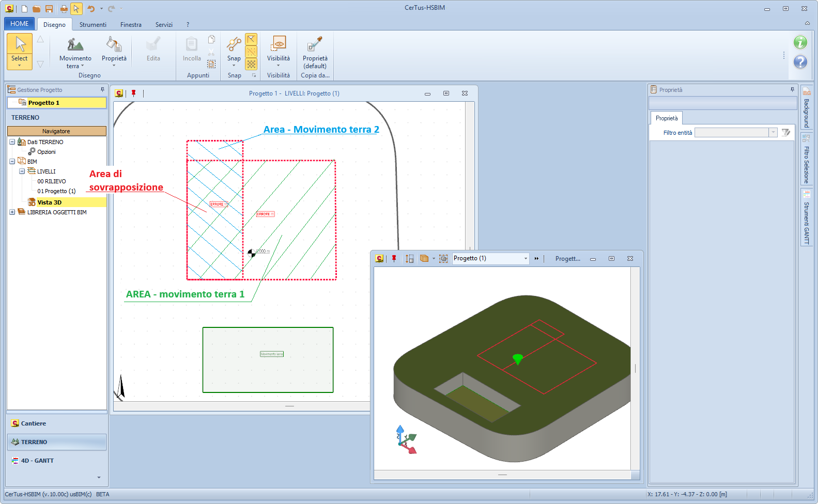The image size is (818, 504).
Task: Click the 3D view cube icon
Action: [x=424, y=259]
